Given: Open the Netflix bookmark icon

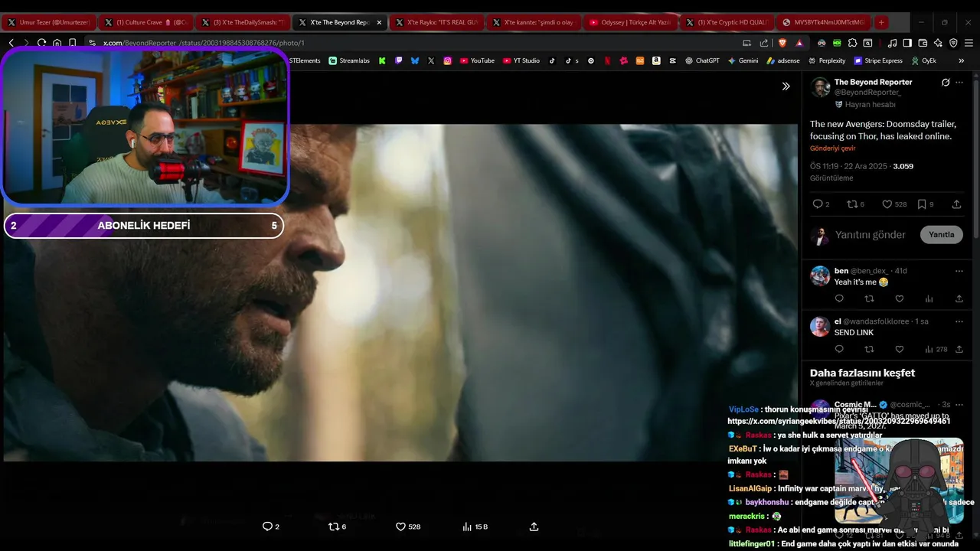Looking at the screenshot, I should click(x=607, y=60).
